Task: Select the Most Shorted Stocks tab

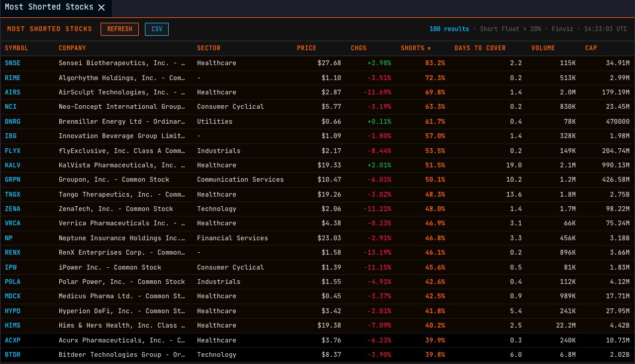Action: pyautogui.click(x=48, y=8)
